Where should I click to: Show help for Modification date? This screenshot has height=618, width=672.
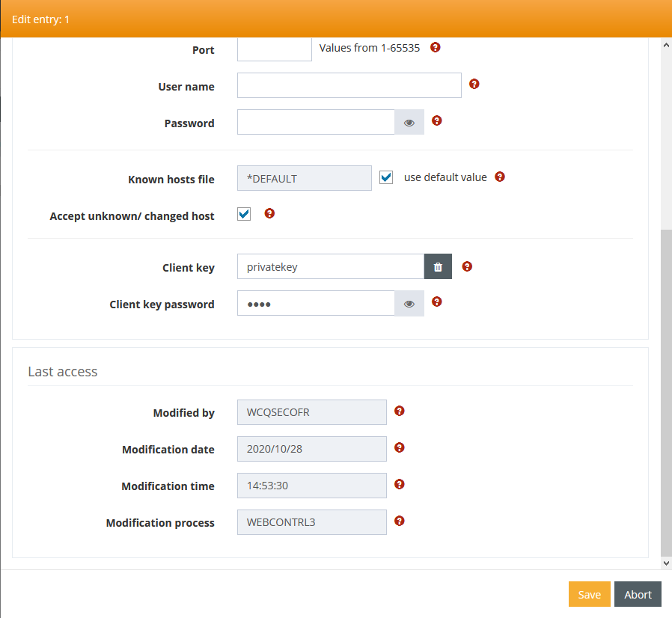tap(399, 447)
